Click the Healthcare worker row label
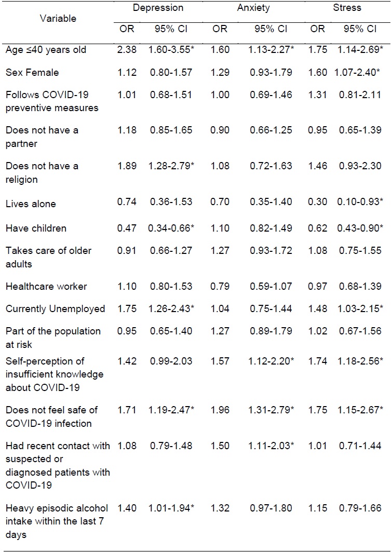 coord(46,286)
